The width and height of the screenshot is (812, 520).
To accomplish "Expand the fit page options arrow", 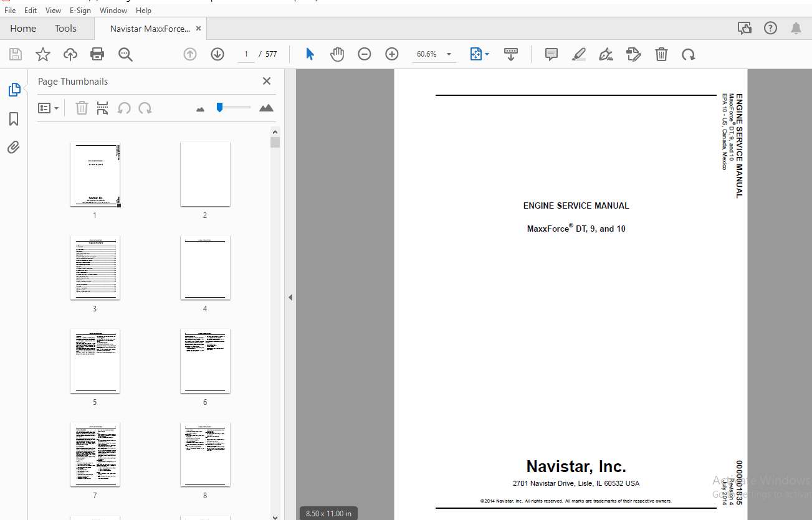I will click(487, 54).
